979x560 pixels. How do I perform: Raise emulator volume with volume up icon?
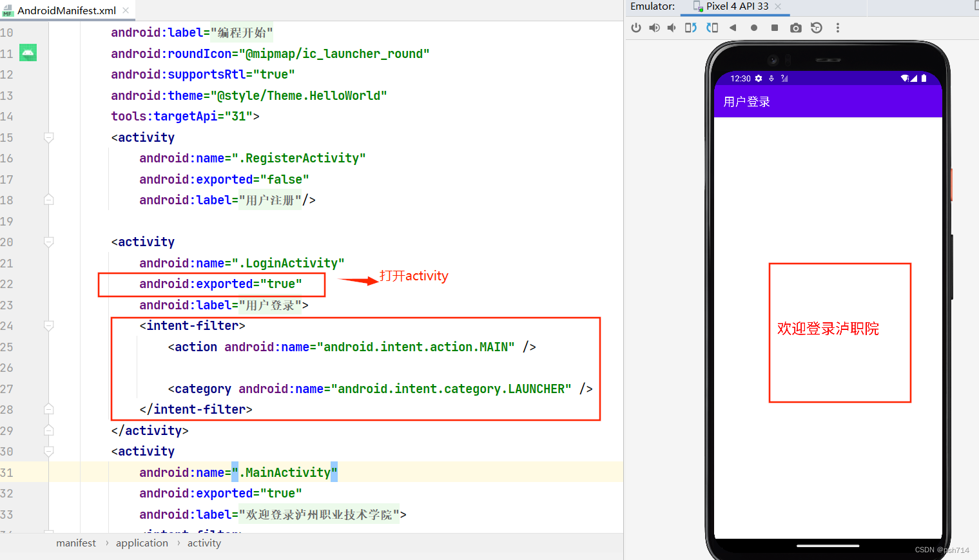(654, 28)
